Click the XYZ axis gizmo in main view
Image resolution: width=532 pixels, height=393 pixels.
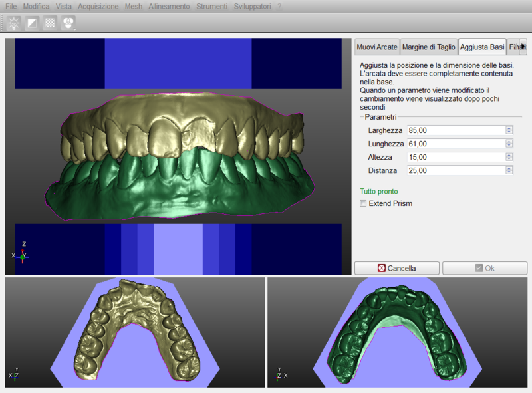21,253
